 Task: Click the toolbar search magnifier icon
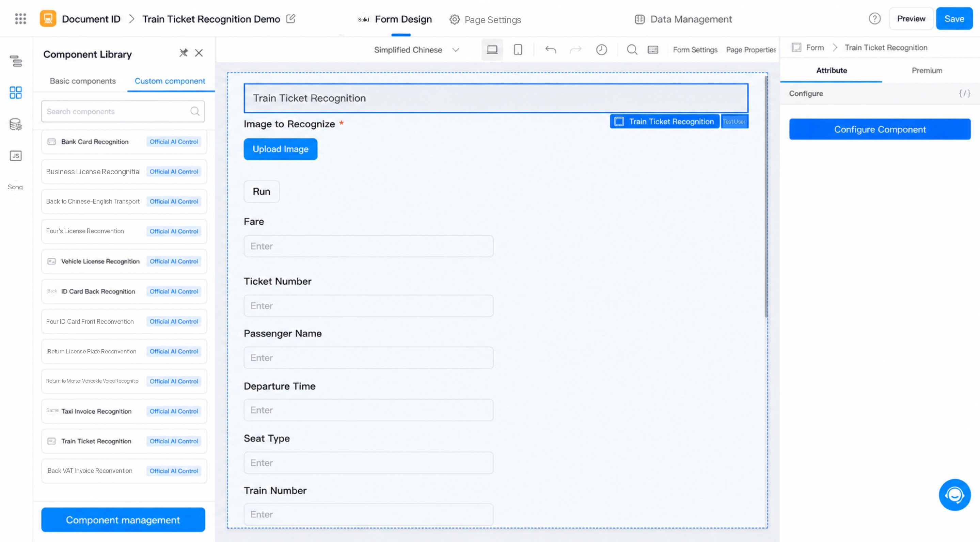(632, 49)
